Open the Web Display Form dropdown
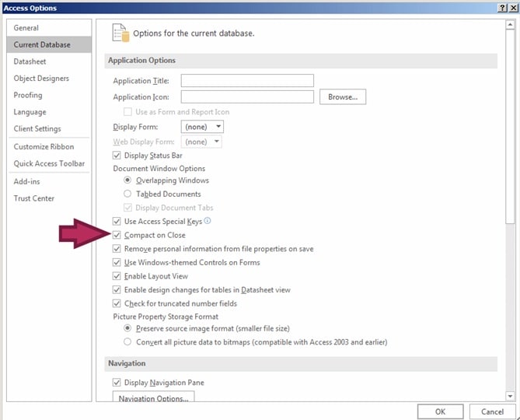520x420 pixels. (x=201, y=142)
